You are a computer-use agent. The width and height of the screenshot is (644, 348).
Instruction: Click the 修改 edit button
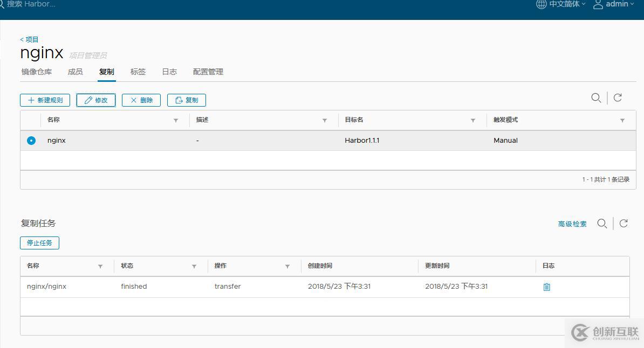click(95, 100)
